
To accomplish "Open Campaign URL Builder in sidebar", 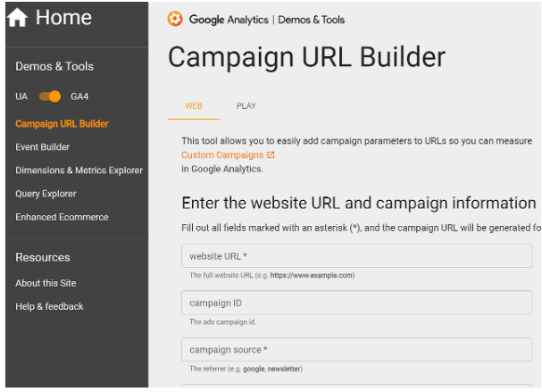I will pyautogui.click(x=62, y=124).
